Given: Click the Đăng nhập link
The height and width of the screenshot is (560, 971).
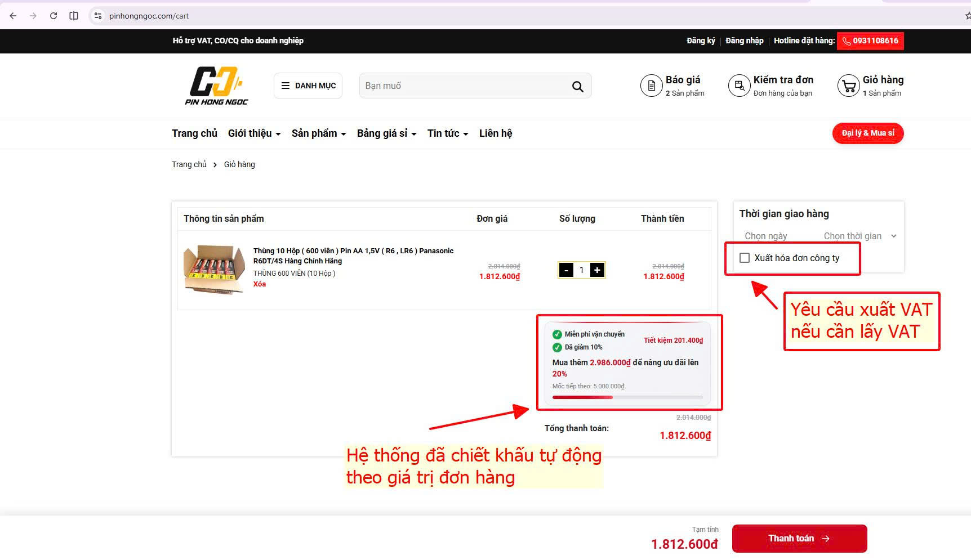Looking at the screenshot, I should pyautogui.click(x=745, y=41).
